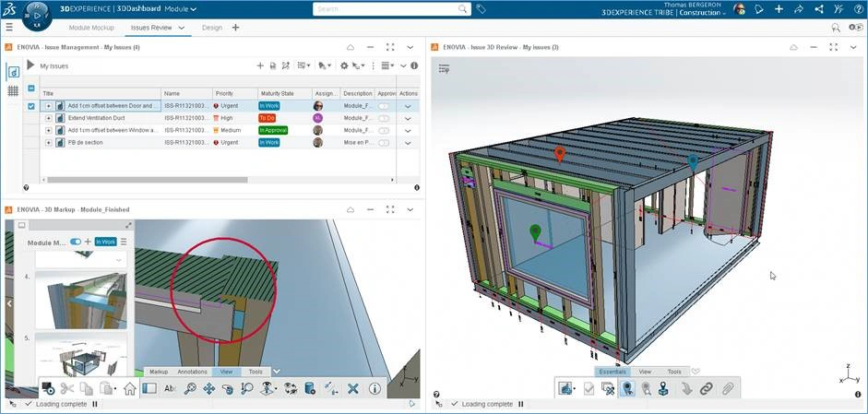The width and height of the screenshot is (868, 414).
Task: Click the text annotation 'Ab' tool
Action: click(170, 388)
